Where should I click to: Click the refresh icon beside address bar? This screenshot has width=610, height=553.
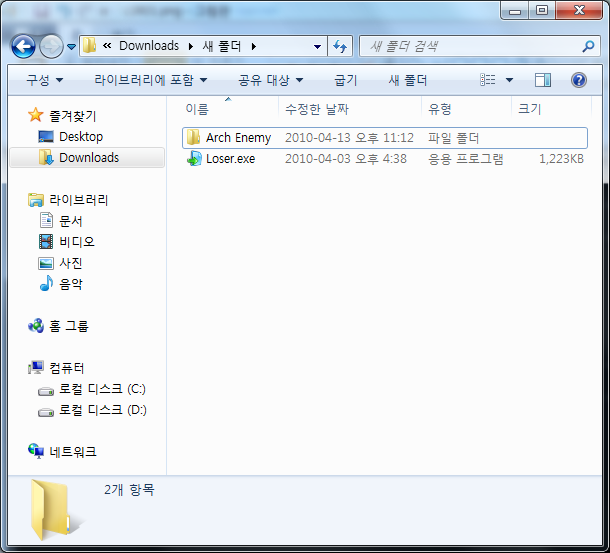(x=340, y=46)
